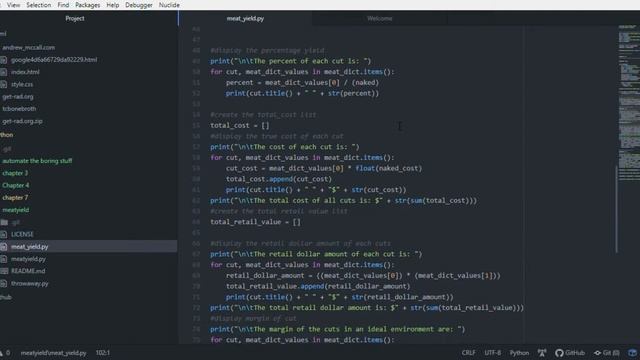Click the round icon at status bar's right end
Screen dimensions: 640x360
[633, 353]
